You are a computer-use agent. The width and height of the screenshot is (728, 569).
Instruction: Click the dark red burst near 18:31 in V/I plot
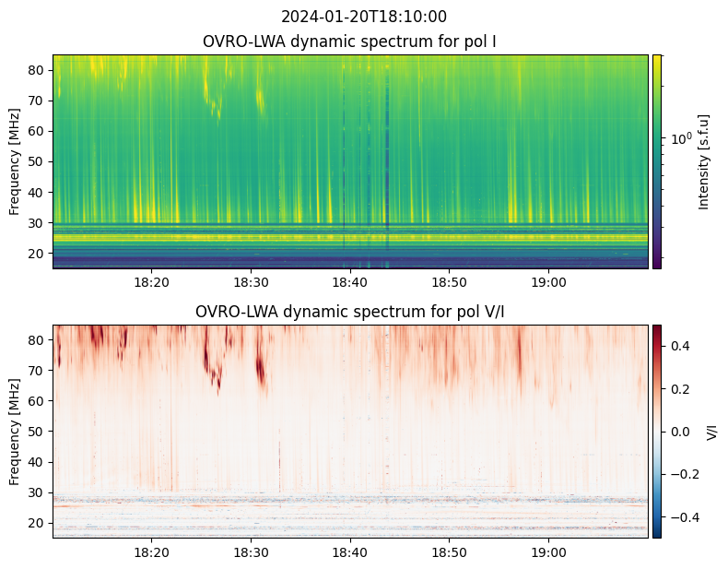[x=260, y=367]
